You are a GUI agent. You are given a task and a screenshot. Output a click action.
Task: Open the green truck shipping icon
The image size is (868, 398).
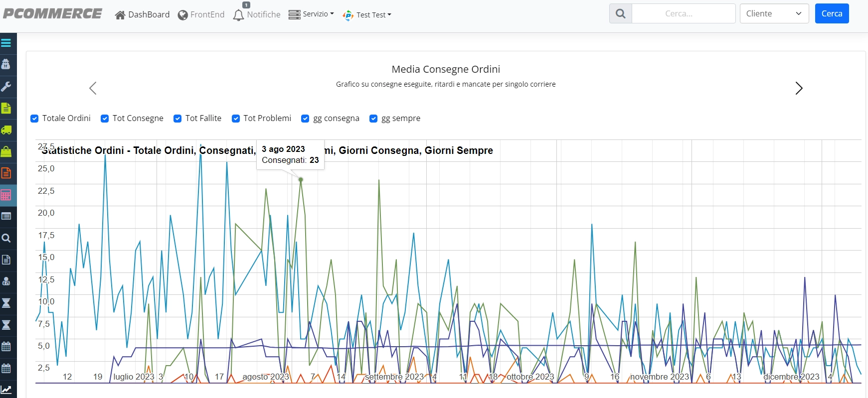[x=6, y=130]
